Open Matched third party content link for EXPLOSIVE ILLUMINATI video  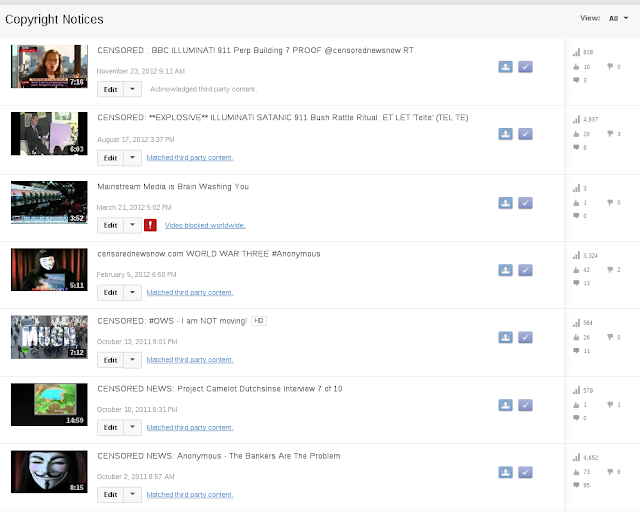[190, 158]
